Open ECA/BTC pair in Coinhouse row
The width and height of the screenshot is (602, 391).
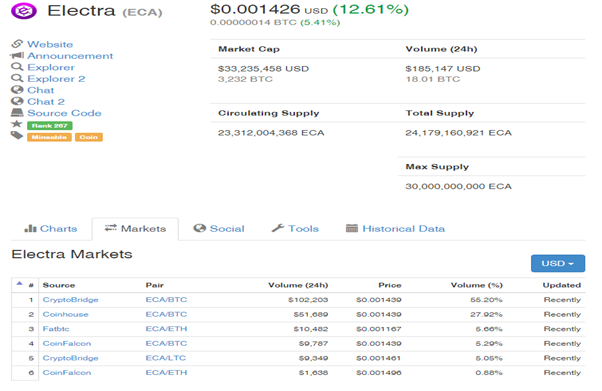pos(166,314)
